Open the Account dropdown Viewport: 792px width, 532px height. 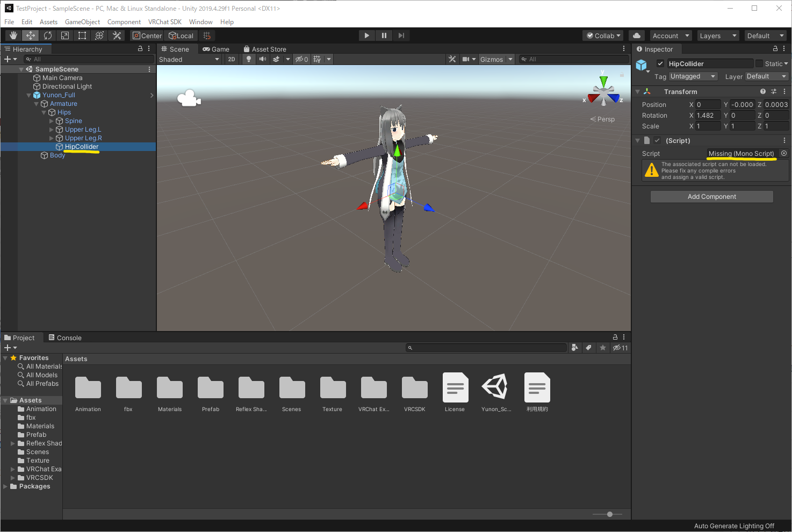click(x=671, y=35)
